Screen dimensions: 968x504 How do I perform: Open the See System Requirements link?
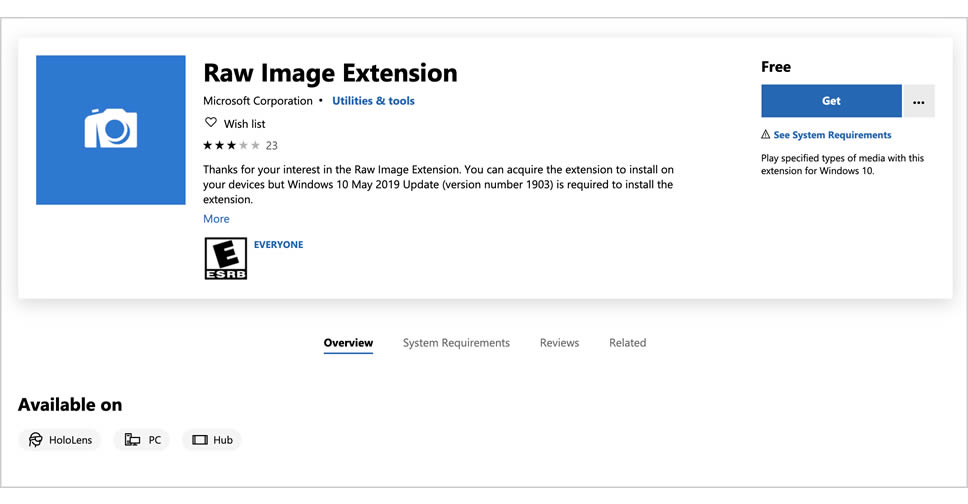[x=831, y=135]
